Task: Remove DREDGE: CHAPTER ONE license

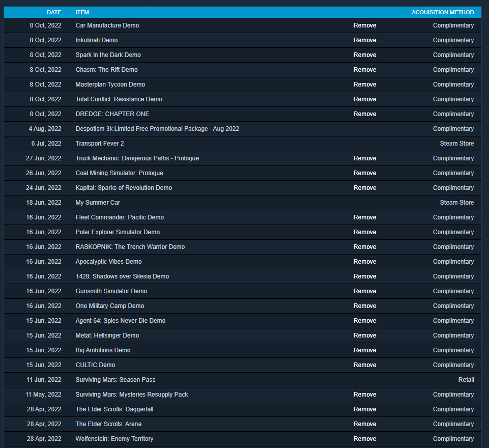Action: (364, 114)
